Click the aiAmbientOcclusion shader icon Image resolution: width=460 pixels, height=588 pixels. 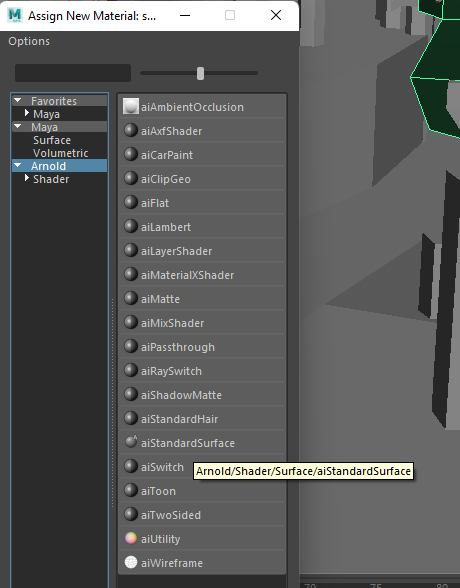pyautogui.click(x=130, y=106)
